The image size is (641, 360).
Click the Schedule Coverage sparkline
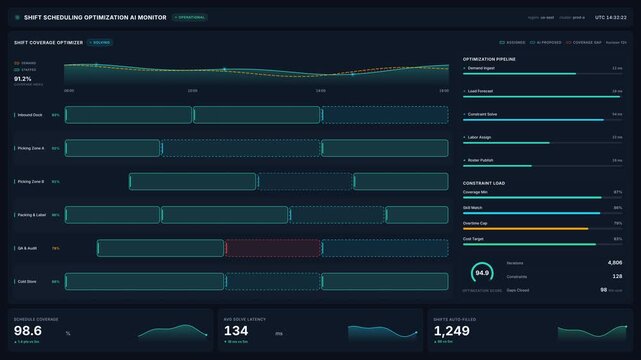tap(173, 332)
